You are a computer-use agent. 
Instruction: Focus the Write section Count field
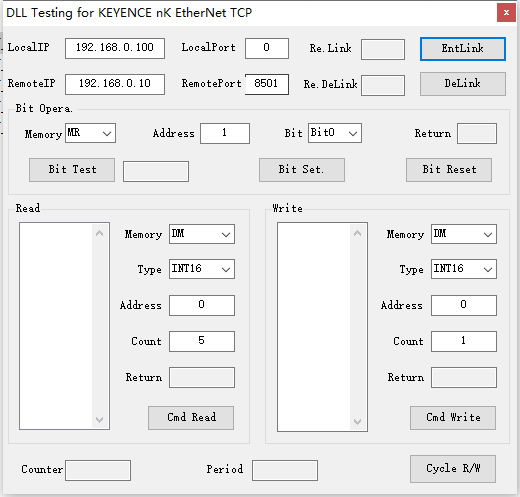(x=464, y=341)
